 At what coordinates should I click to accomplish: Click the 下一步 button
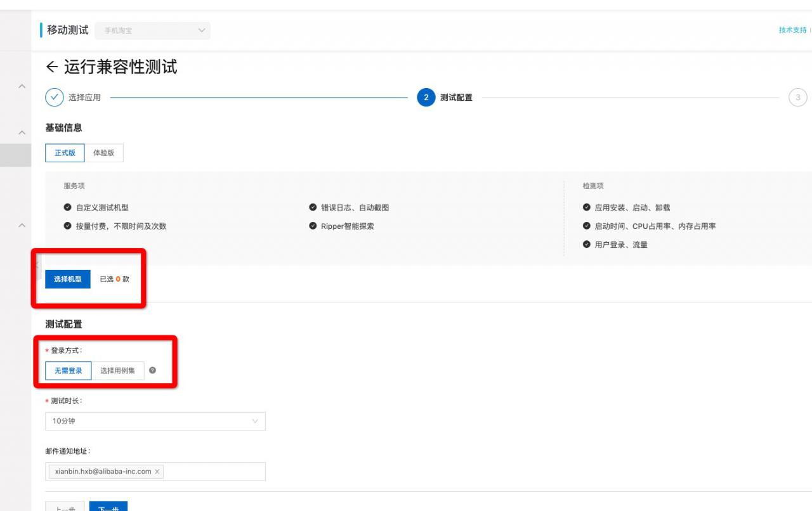(108, 506)
